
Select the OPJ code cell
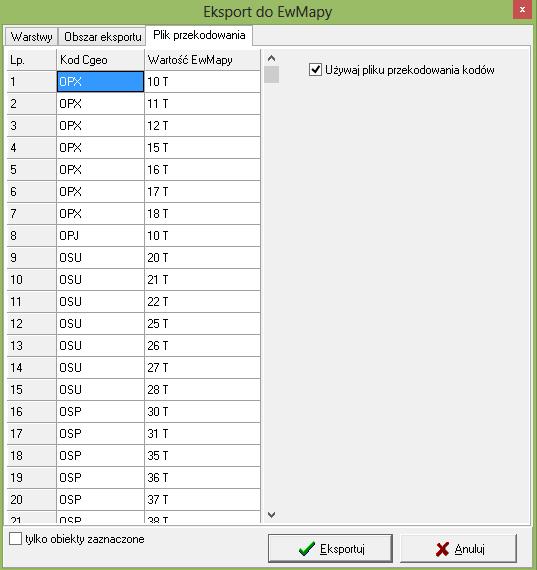click(x=100, y=236)
